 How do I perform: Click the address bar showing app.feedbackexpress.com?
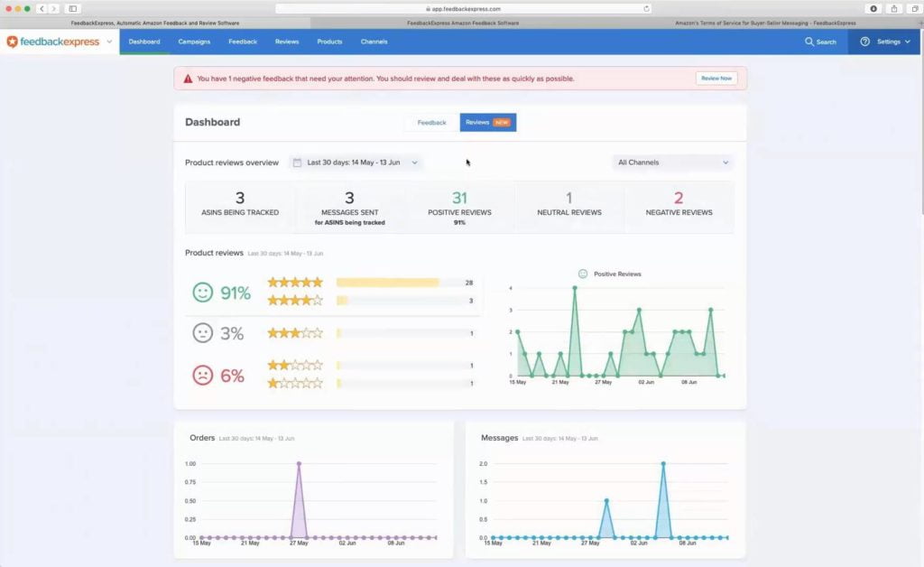point(463,9)
